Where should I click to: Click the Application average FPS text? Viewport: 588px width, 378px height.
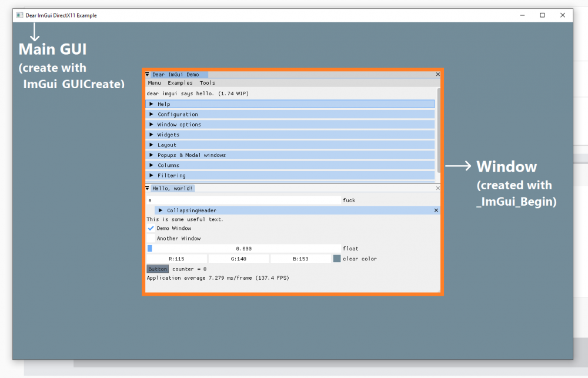pos(218,278)
